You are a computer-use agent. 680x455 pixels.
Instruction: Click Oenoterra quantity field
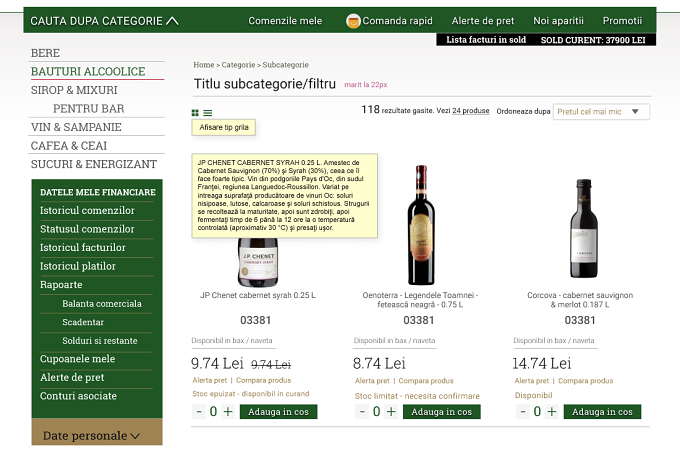[376, 412]
